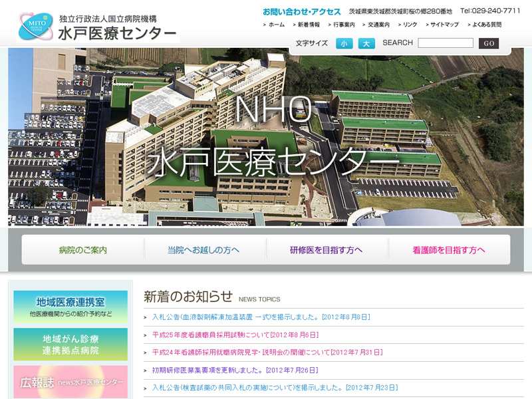Click the お問い合わせ・アクセス link
This screenshot has height=399, width=532.
coord(302,12)
